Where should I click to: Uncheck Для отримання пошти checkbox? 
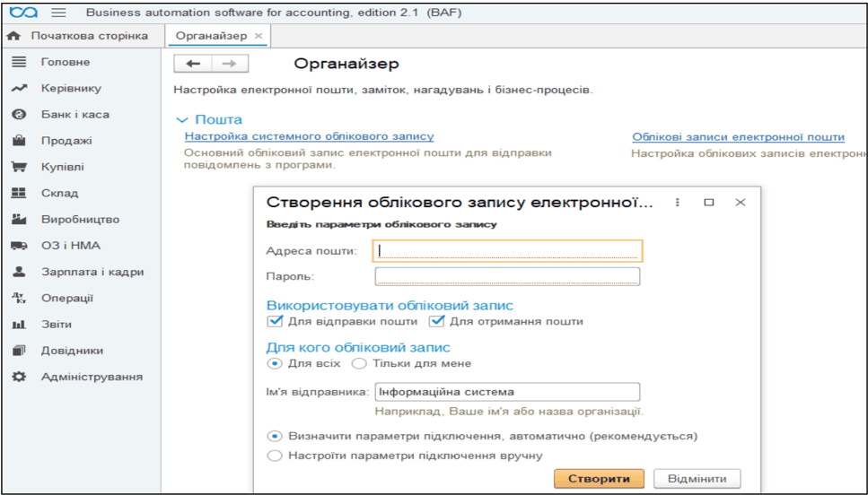(x=437, y=321)
